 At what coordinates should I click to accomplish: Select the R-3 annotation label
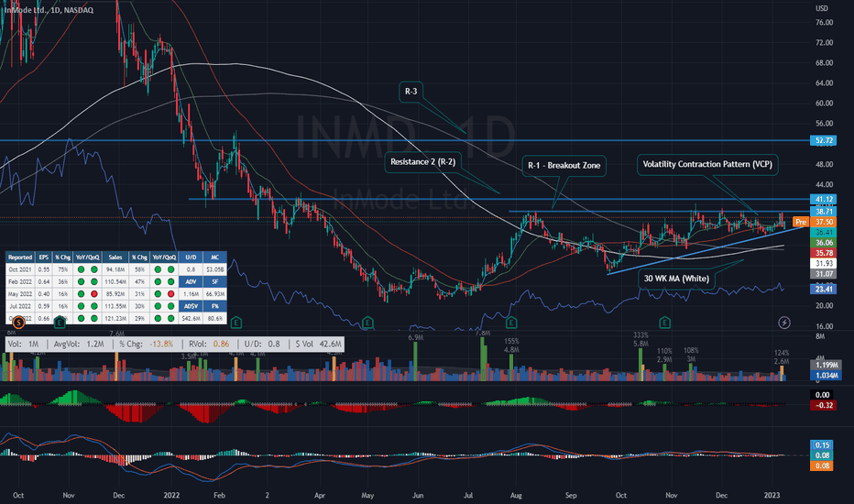(411, 92)
